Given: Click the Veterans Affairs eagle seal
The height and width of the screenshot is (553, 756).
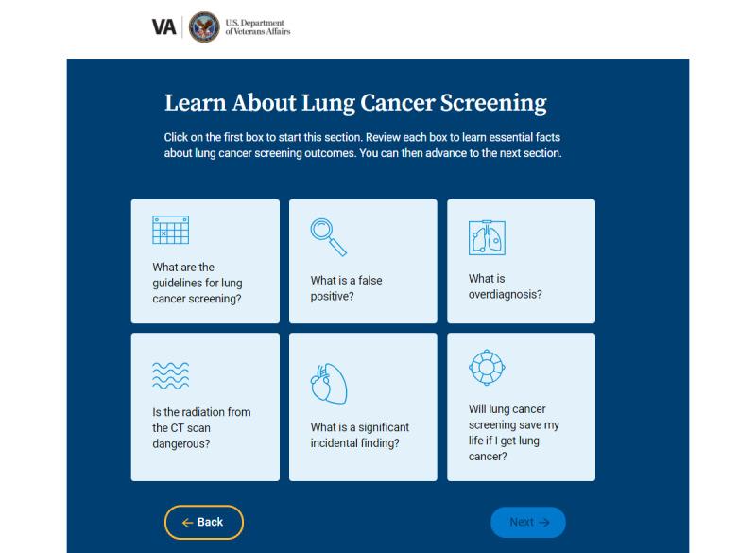Looking at the screenshot, I should click(204, 27).
